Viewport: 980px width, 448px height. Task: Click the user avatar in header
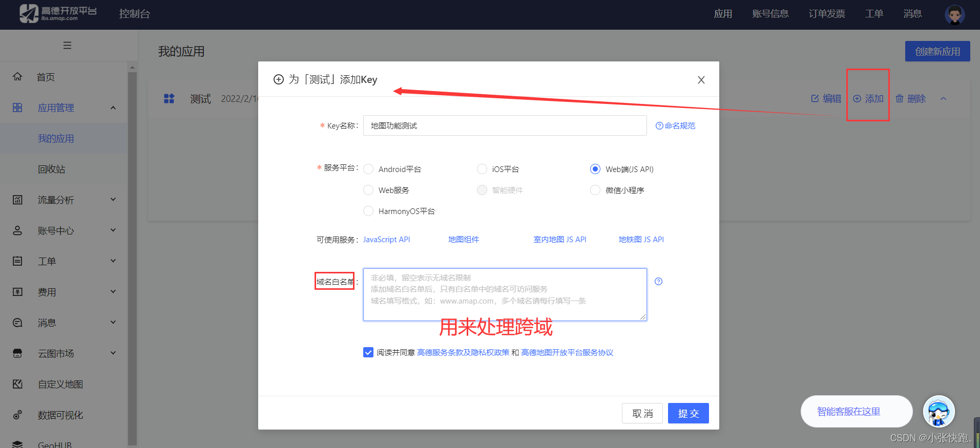tap(954, 14)
